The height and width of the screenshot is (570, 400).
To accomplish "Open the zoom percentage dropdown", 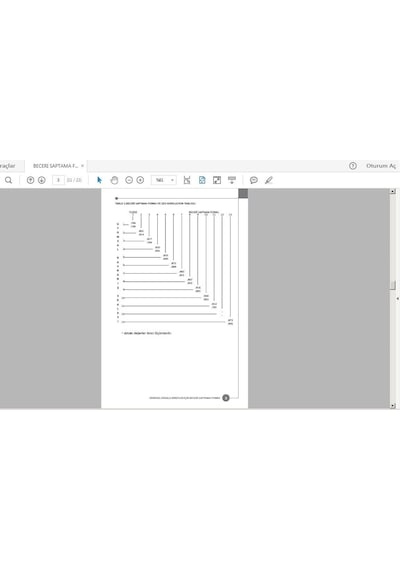I will pyautogui.click(x=164, y=180).
